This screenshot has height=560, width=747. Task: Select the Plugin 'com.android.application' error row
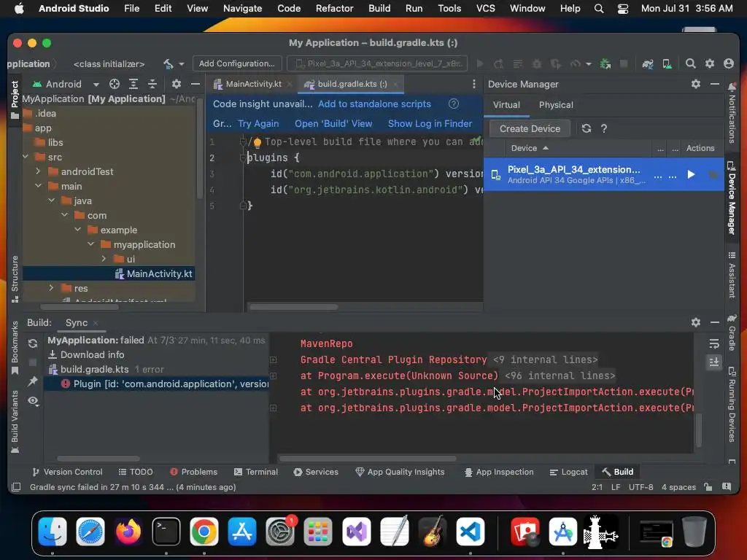[x=156, y=384]
